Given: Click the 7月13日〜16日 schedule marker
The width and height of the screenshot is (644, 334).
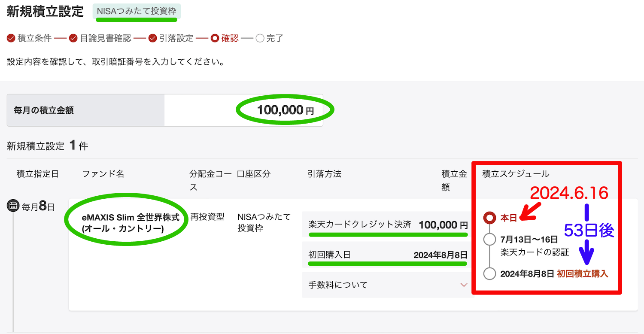Looking at the screenshot, I should tap(489, 239).
